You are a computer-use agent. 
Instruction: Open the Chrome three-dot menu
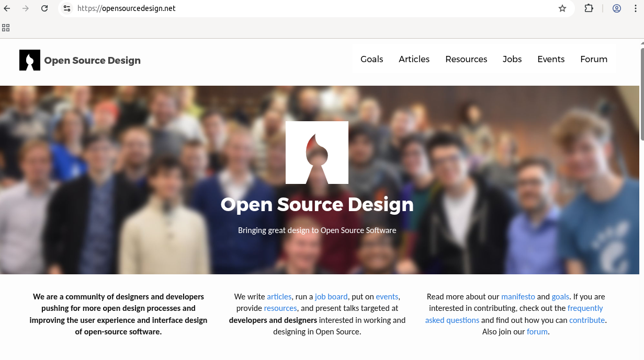point(636,8)
